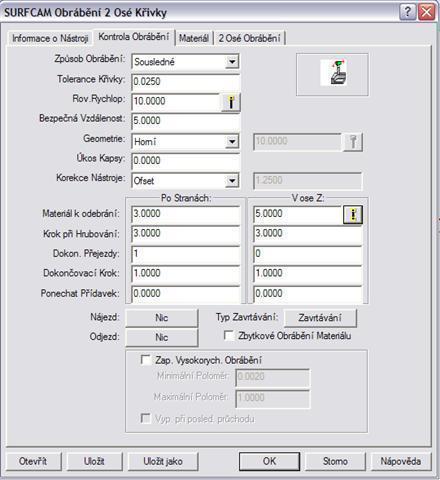Click the grayed info icon next to Geometrie value
Screen dimensions: 440x480
click(353, 142)
